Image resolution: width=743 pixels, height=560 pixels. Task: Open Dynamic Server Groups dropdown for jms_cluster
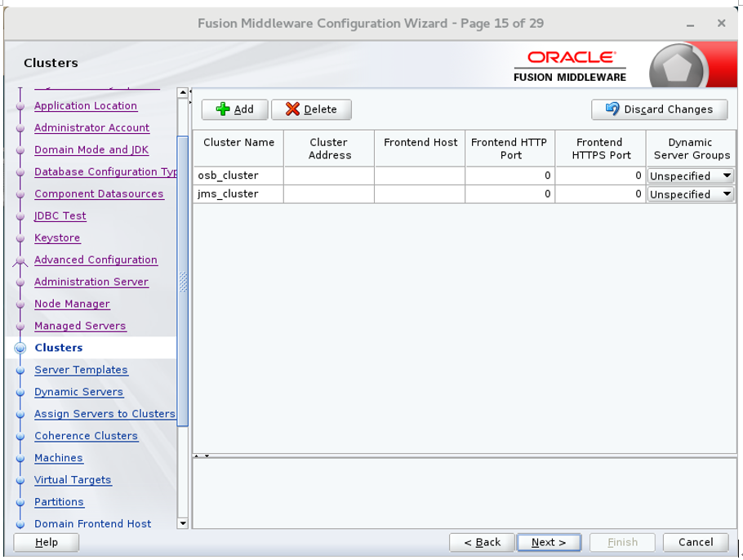tap(691, 194)
